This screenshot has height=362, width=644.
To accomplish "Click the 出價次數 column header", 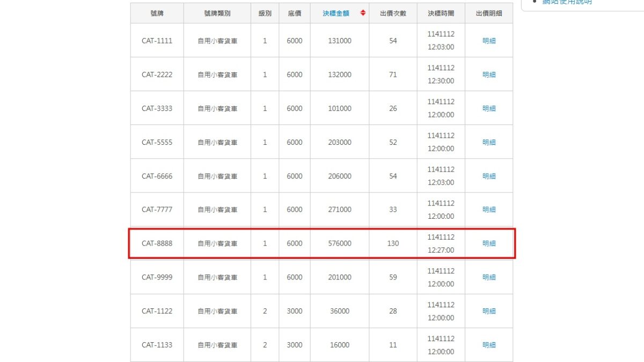I will point(393,13).
